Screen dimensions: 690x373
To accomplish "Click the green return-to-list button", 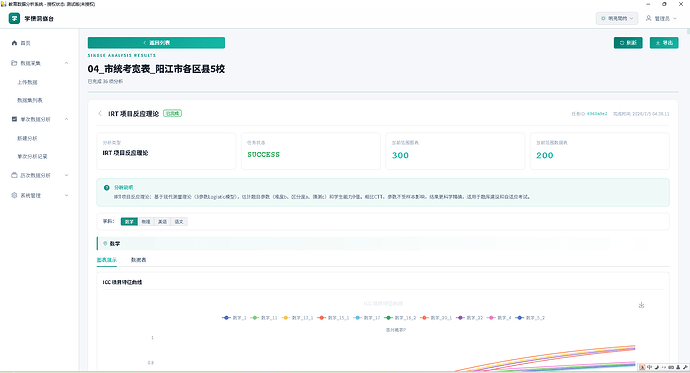I will tap(156, 43).
